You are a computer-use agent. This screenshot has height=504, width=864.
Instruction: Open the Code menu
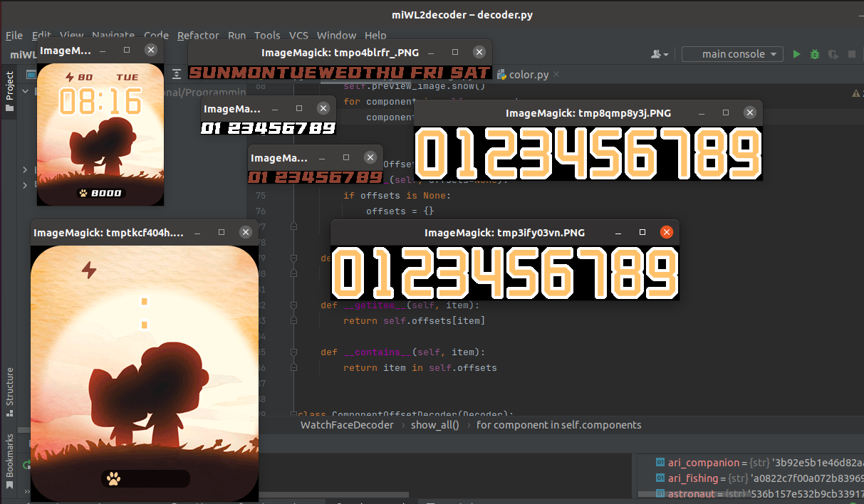[156, 35]
